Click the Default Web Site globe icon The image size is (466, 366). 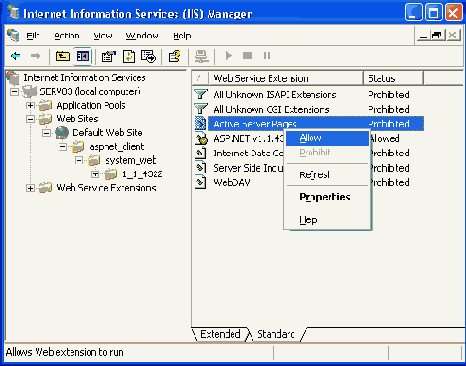tap(62, 132)
